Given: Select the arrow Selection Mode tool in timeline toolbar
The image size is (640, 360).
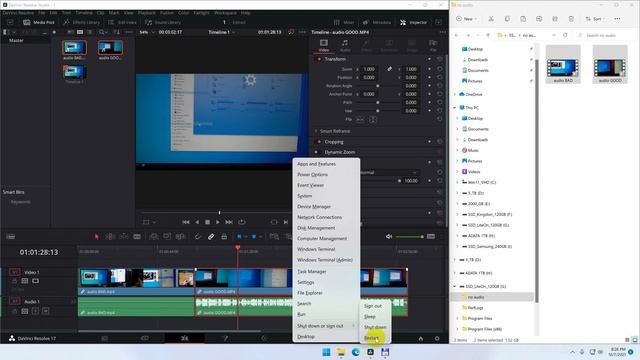Looking at the screenshot, I should tap(96, 236).
